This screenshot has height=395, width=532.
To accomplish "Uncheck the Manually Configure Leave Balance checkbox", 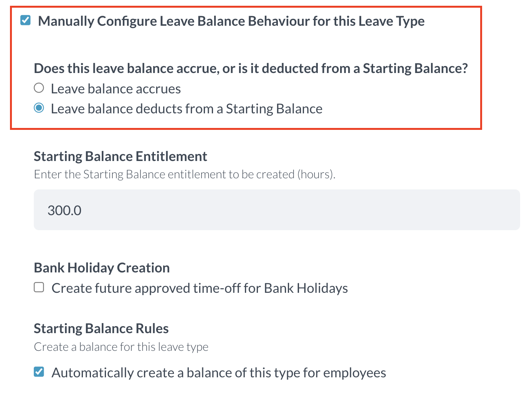I will pyautogui.click(x=25, y=20).
